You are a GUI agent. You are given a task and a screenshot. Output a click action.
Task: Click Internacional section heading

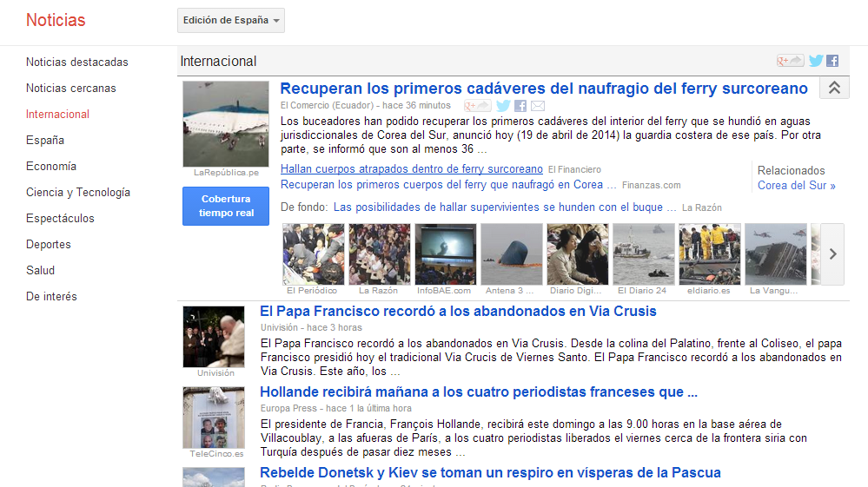(x=218, y=62)
